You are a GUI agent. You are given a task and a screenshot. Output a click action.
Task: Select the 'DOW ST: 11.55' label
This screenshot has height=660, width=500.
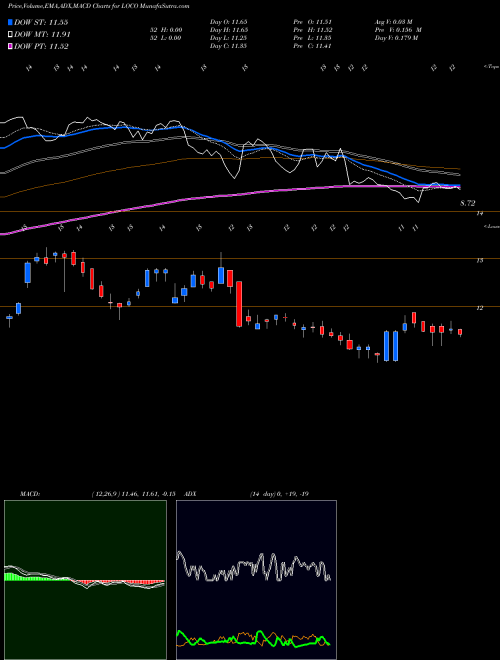pyautogui.click(x=41, y=22)
